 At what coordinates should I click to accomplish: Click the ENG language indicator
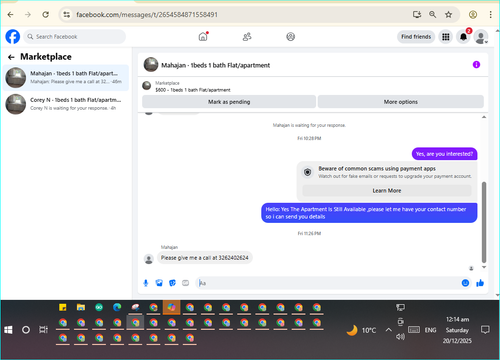tap(430, 330)
